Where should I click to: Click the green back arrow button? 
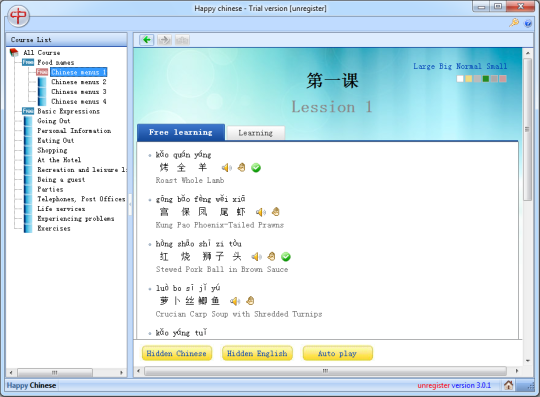pos(147,40)
